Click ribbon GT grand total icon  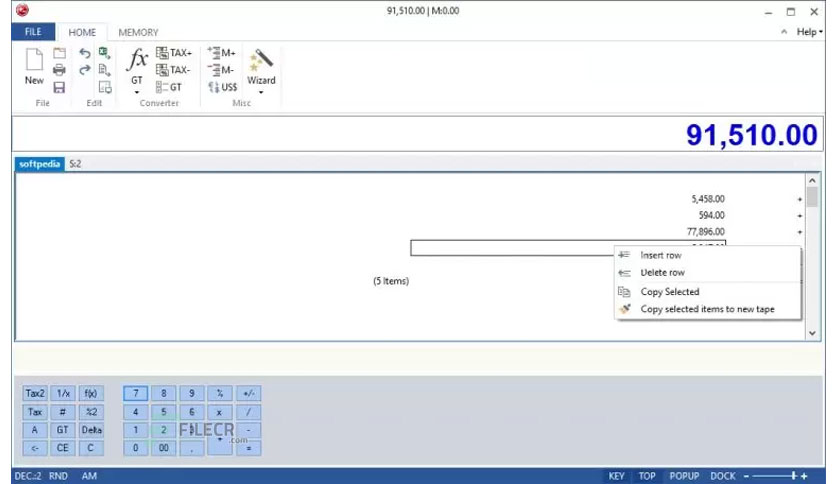click(168, 87)
